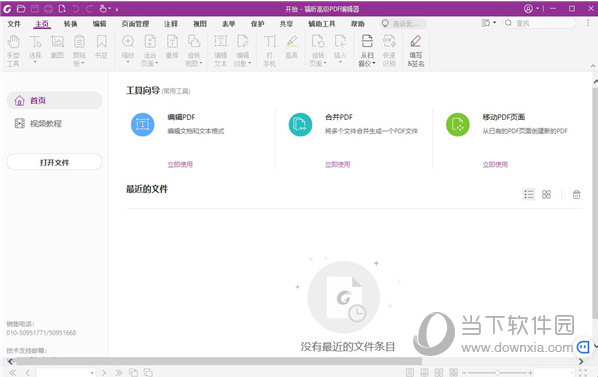Select the Hand tool (手型工具)
This screenshot has height=377, width=598.
[13, 50]
